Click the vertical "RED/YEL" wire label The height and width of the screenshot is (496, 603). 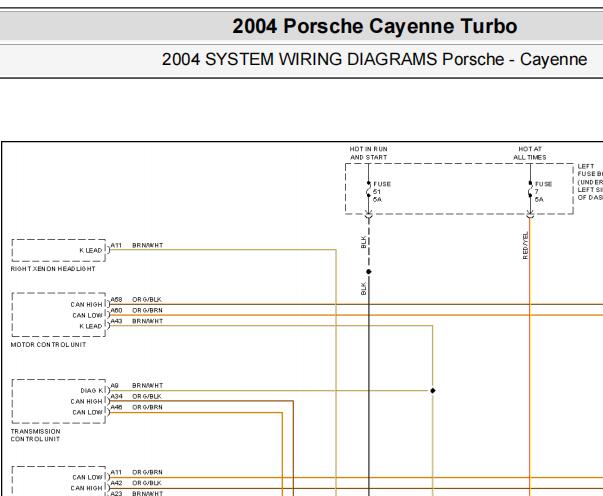click(525, 245)
